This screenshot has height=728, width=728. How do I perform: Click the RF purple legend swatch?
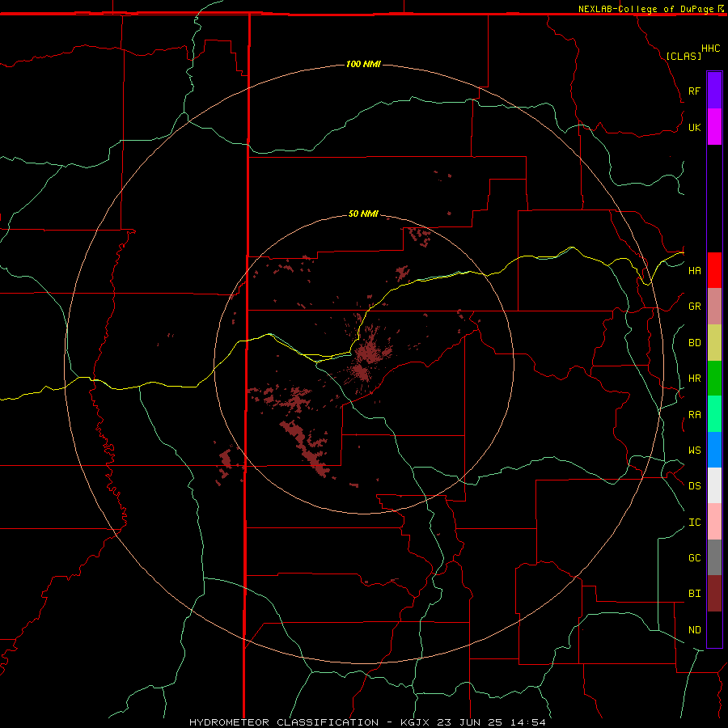pyautogui.click(x=714, y=91)
